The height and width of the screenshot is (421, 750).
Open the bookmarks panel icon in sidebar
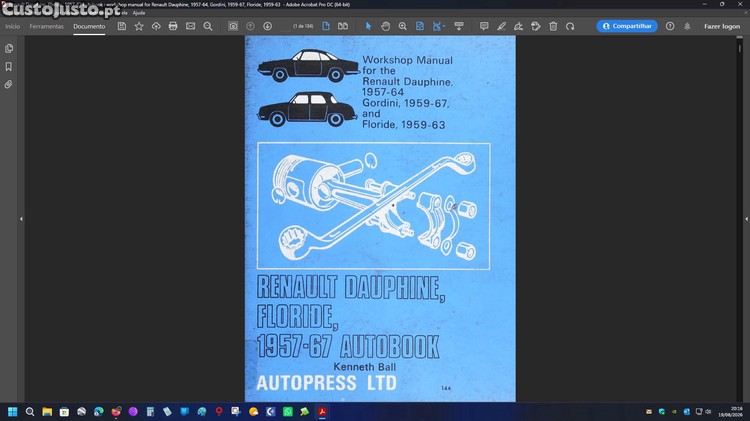coord(9,66)
